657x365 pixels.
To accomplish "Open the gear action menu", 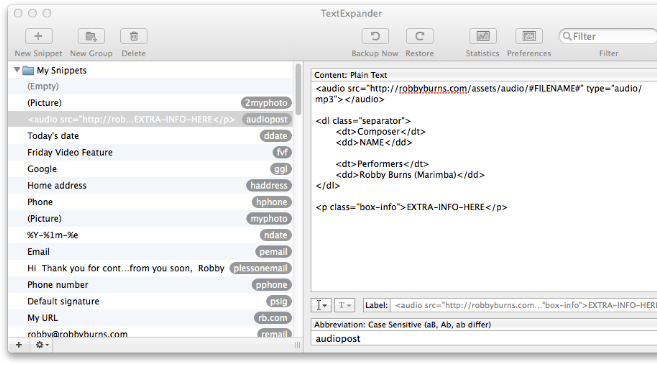I will tap(41, 345).
